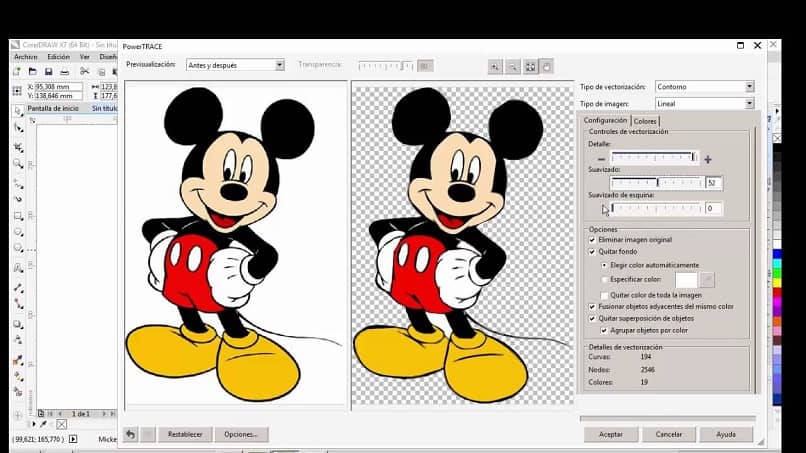806x453 pixels.
Task: Toggle the Quitar fondo checkbox
Action: point(593,252)
